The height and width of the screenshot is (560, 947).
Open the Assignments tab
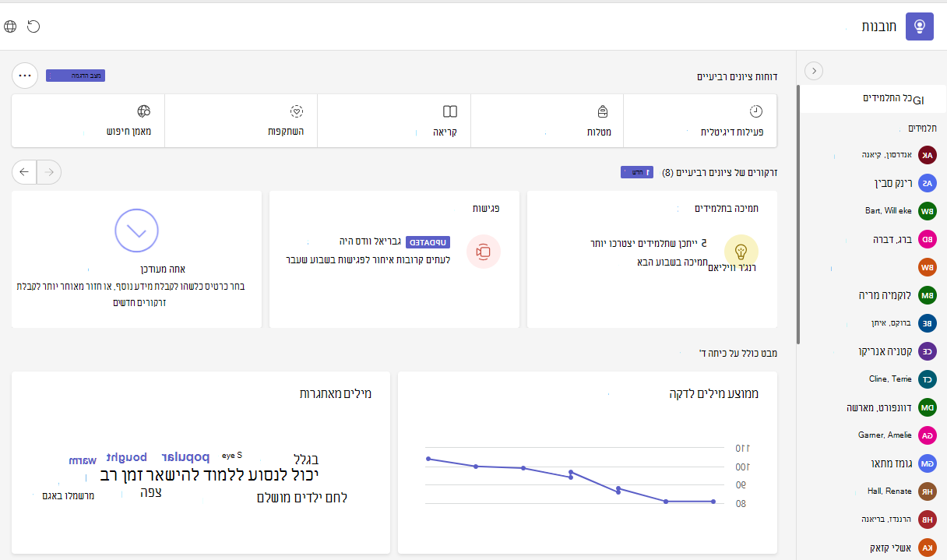click(x=548, y=121)
